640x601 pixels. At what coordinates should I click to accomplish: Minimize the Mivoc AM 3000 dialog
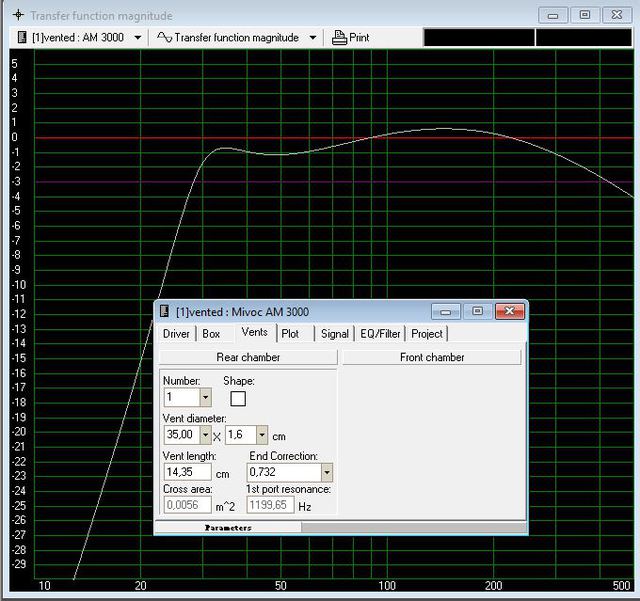point(446,312)
